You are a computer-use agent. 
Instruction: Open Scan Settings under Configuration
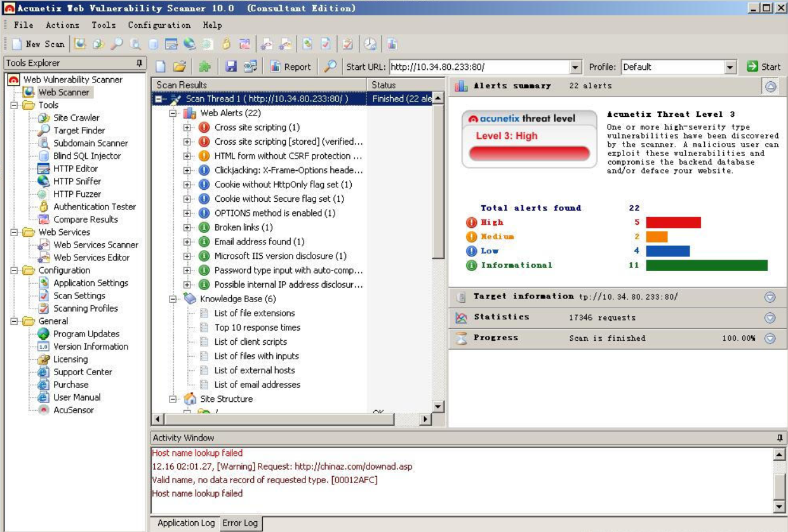coord(79,296)
